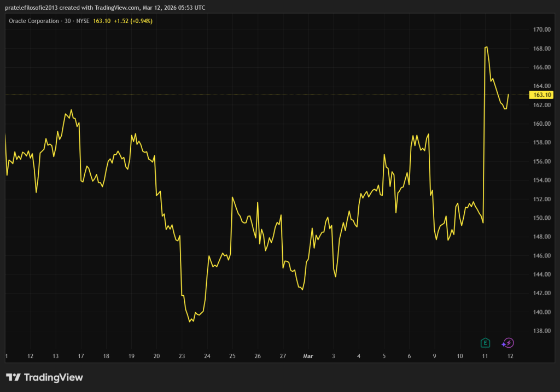The width and height of the screenshot is (560, 392).
Task: Click the 17 date label on time axis
Action: pos(80,356)
